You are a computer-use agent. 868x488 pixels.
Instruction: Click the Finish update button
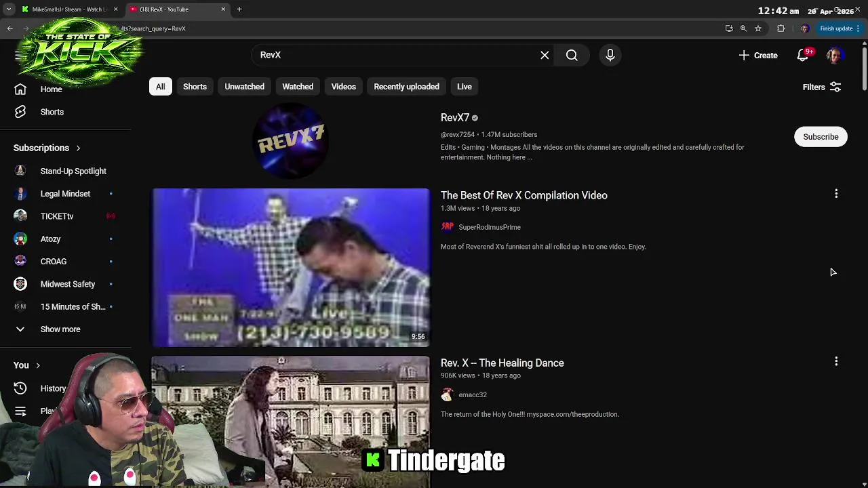tap(840, 28)
